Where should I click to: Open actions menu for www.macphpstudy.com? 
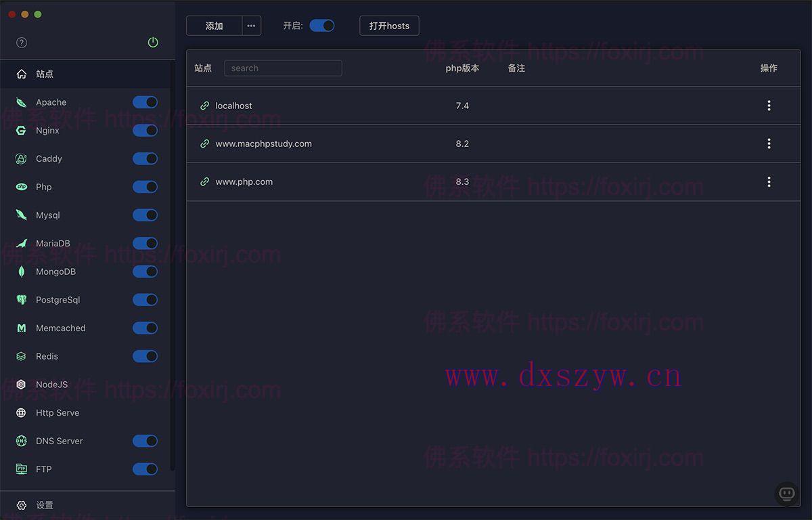pyautogui.click(x=769, y=144)
